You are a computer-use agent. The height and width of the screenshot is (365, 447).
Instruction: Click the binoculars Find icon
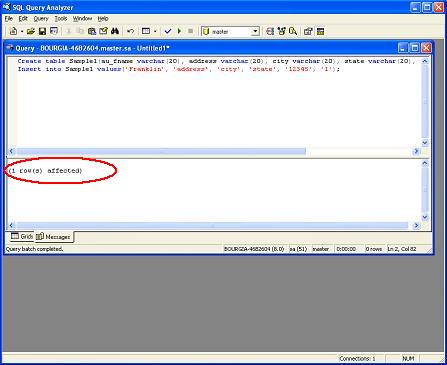(115, 31)
